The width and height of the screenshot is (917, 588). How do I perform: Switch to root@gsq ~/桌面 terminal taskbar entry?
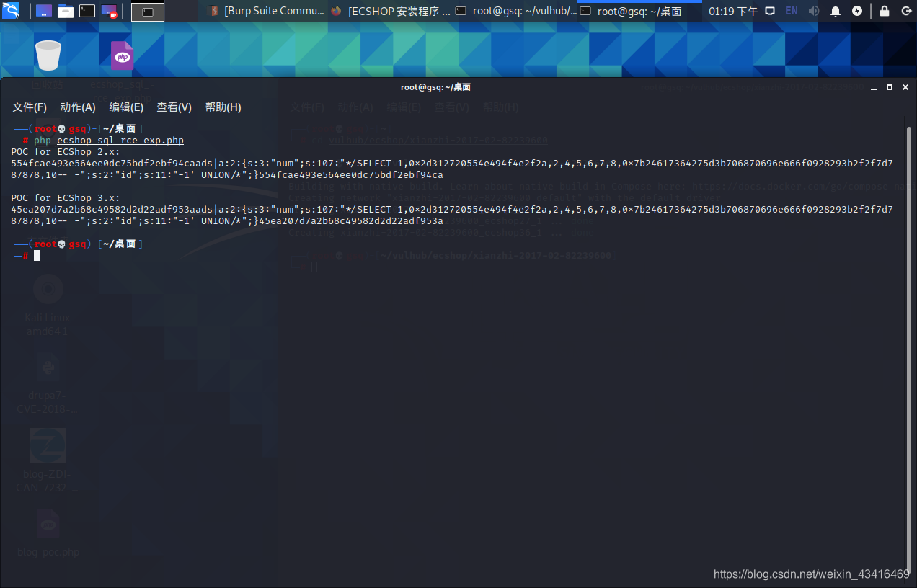[x=640, y=12]
